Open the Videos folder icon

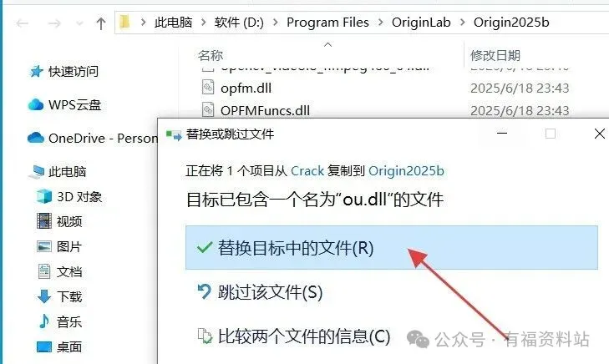pyautogui.click(x=44, y=220)
